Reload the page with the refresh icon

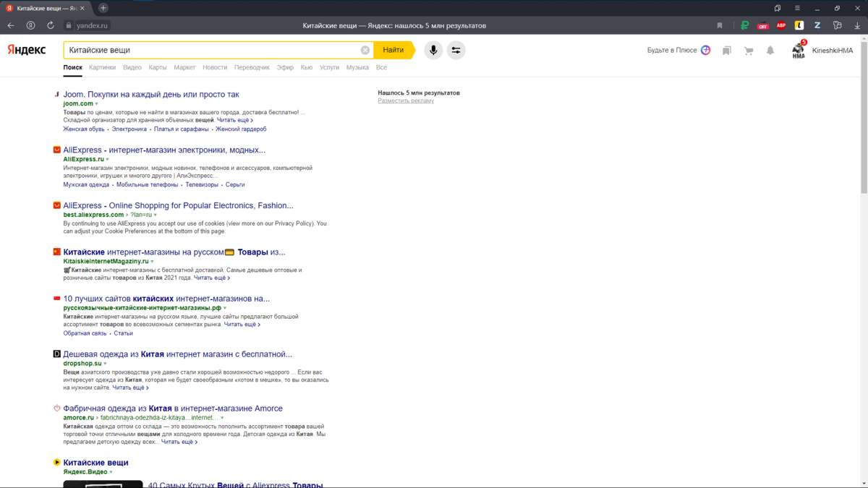51,25
